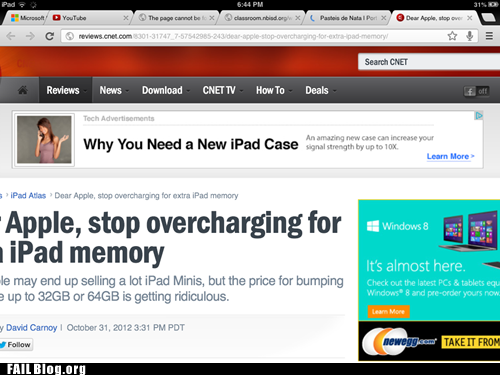Reload the page with the refresh icon

tap(50, 36)
